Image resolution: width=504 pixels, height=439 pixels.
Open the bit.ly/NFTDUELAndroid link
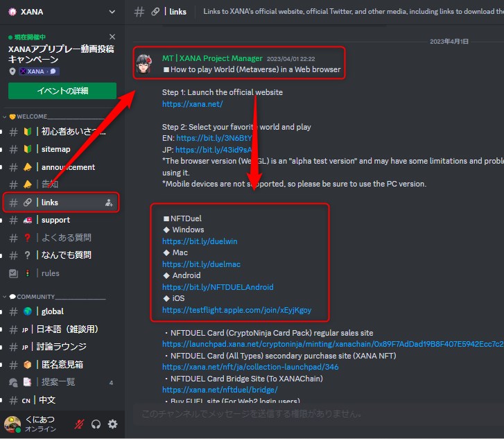(x=218, y=287)
